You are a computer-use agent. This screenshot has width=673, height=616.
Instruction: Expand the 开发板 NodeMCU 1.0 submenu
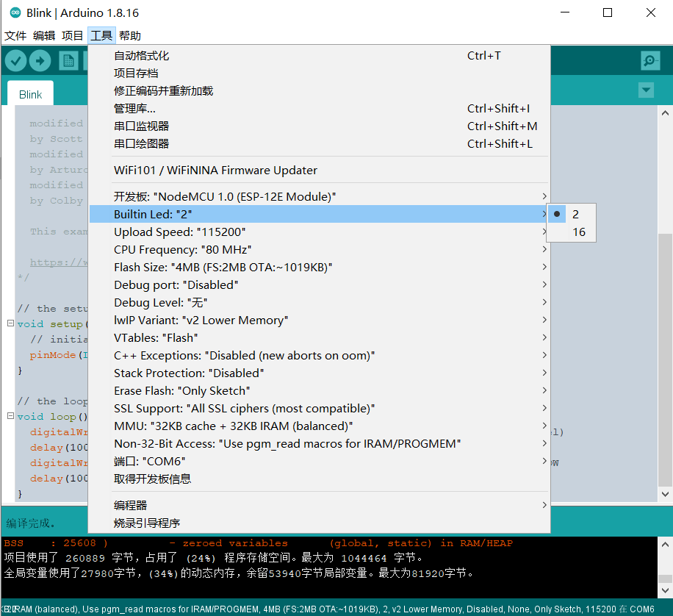pos(320,196)
